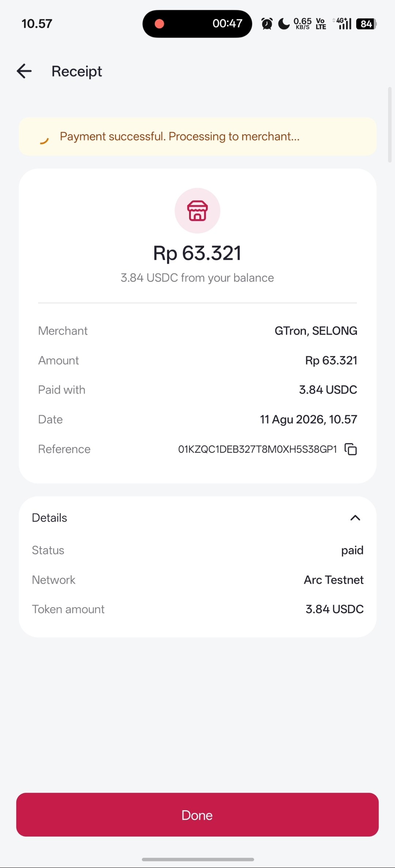Screen dimensions: 395x868
Task: Tap the payment successful banner
Action: (x=197, y=137)
